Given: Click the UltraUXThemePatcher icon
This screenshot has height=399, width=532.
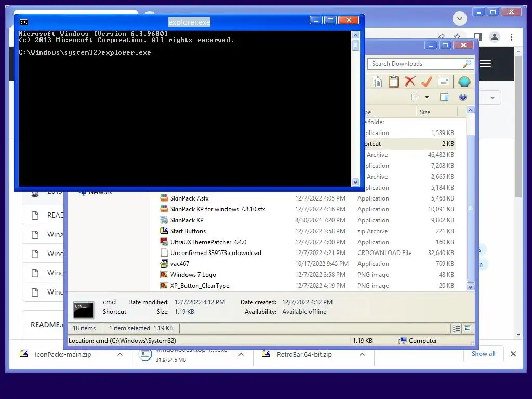Looking at the screenshot, I should click(x=164, y=242).
